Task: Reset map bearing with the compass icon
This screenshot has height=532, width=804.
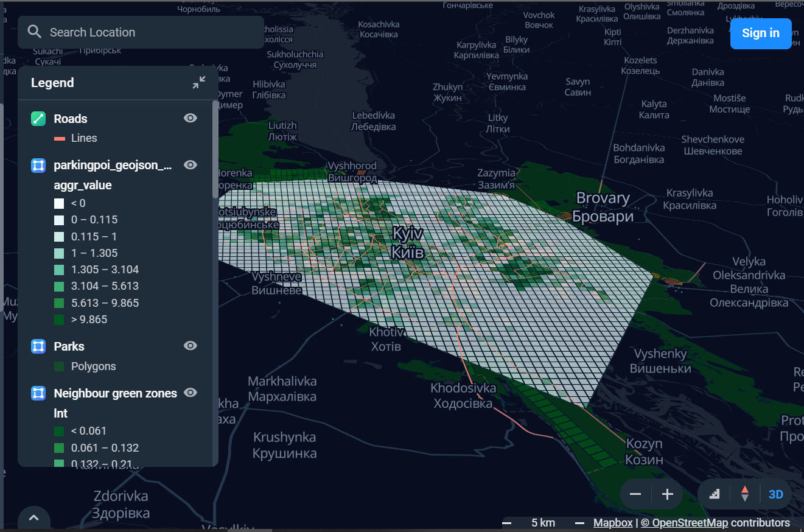Action: [744, 494]
